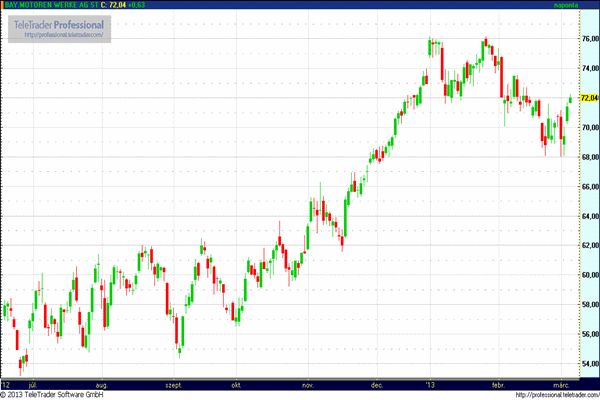Click the 2013 TeleTrader Software GmbH copyright text
The height and width of the screenshot is (400, 600).
point(53,394)
